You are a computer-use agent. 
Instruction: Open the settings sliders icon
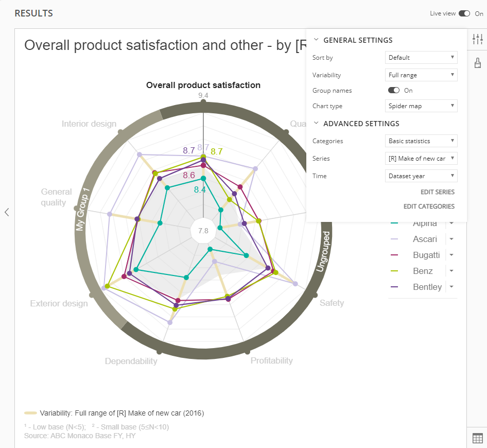click(477, 39)
